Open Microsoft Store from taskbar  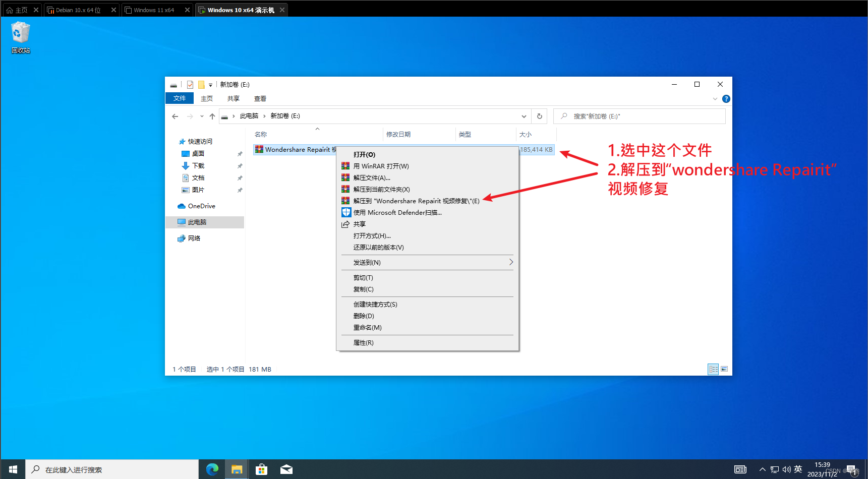coord(261,469)
